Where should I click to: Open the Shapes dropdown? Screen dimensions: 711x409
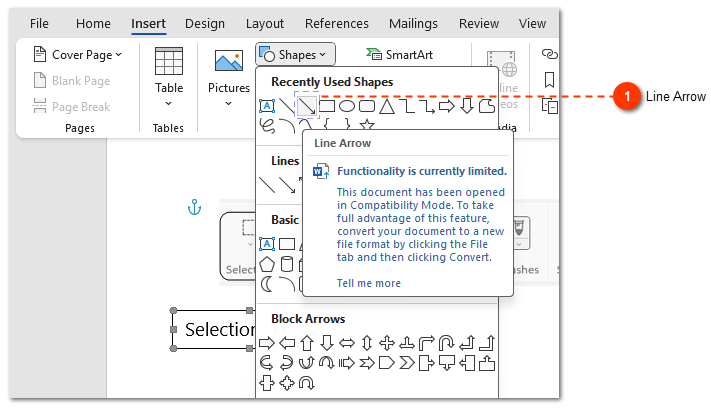pos(295,55)
